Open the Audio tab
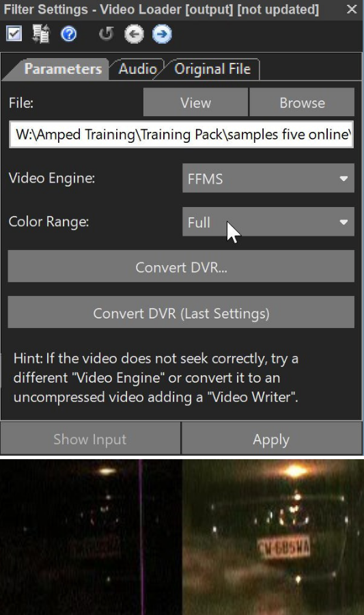 click(x=137, y=70)
